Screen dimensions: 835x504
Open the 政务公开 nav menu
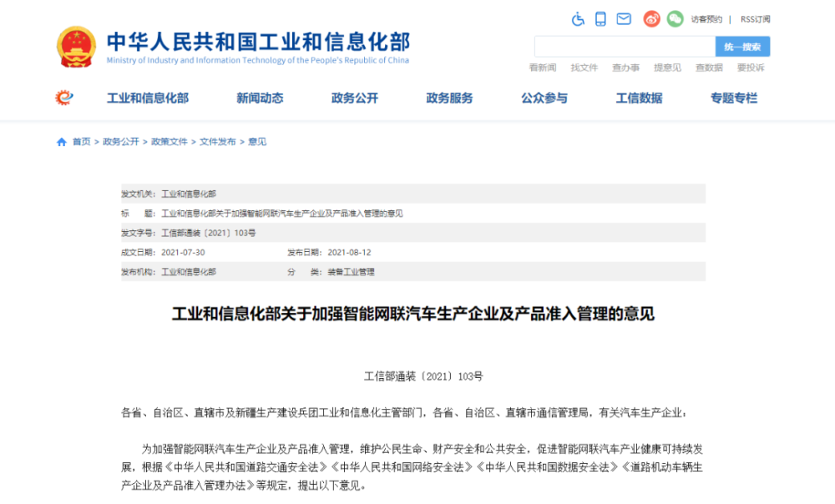click(355, 98)
